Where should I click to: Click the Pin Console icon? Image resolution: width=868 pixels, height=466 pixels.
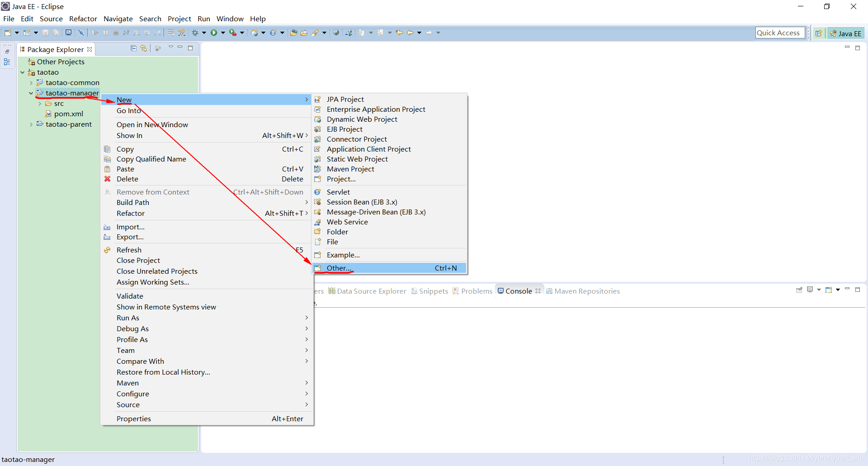click(799, 290)
